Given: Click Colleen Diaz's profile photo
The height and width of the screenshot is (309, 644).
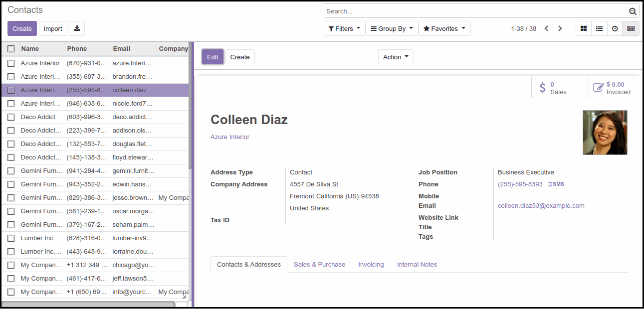Looking at the screenshot, I should (x=605, y=133).
